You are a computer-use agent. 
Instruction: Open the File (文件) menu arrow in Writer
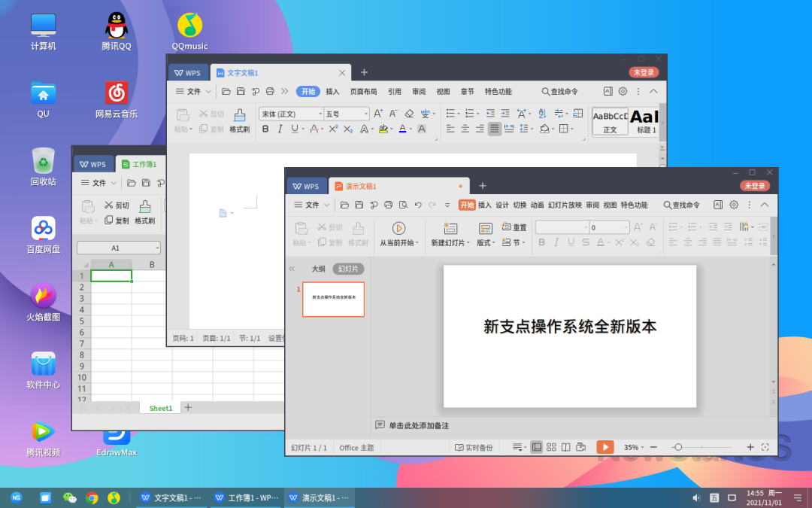tap(208, 91)
